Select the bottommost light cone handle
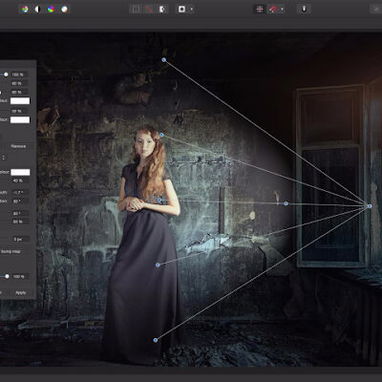Screen dimensions: 382x382 pos(155,340)
